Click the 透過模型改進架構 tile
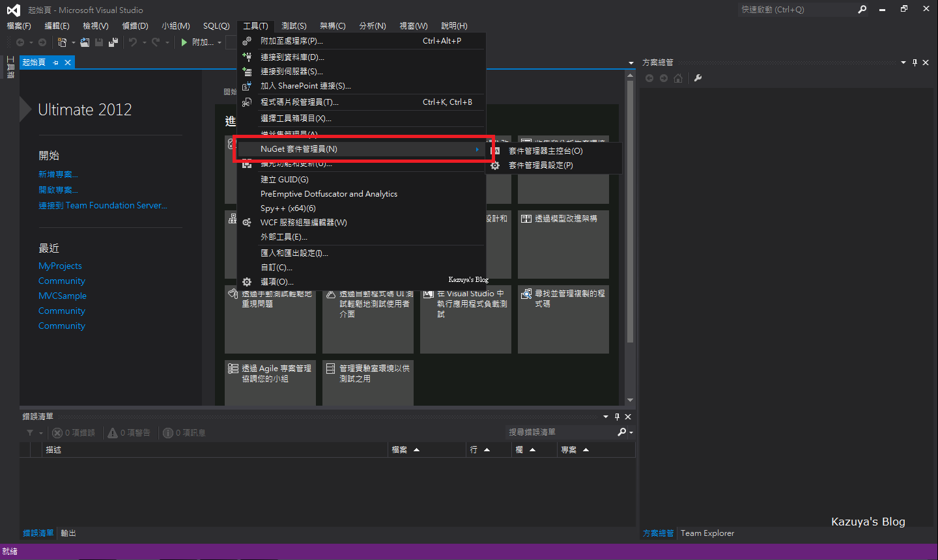Image resolution: width=938 pixels, height=560 pixels. tap(563, 245)
